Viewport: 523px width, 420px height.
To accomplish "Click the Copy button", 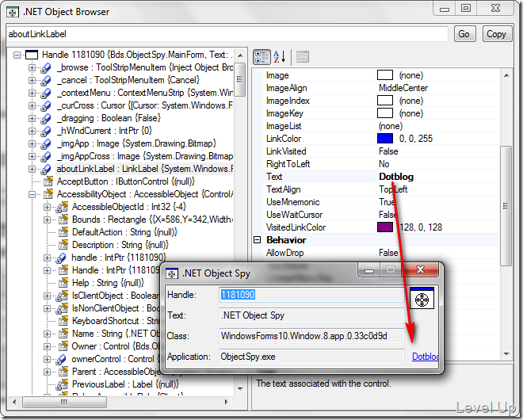I will [x=497, y=34].
